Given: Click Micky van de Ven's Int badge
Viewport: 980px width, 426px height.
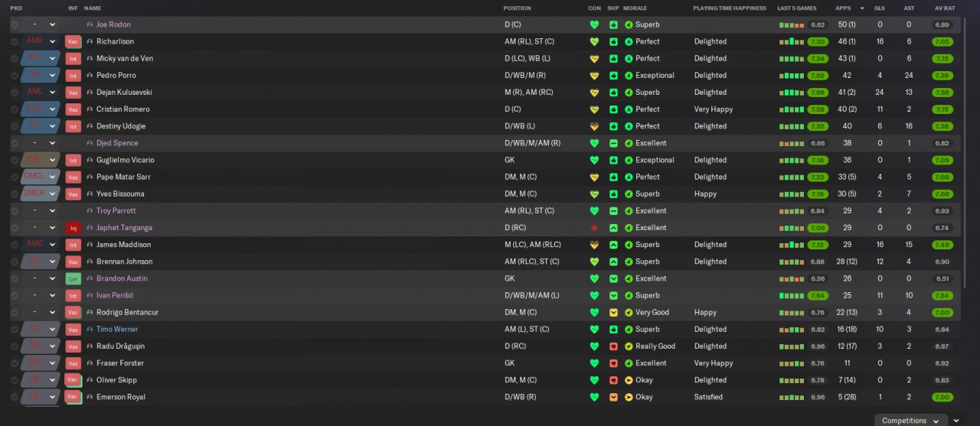Looking at the screenshot, I should pos(73,59).
